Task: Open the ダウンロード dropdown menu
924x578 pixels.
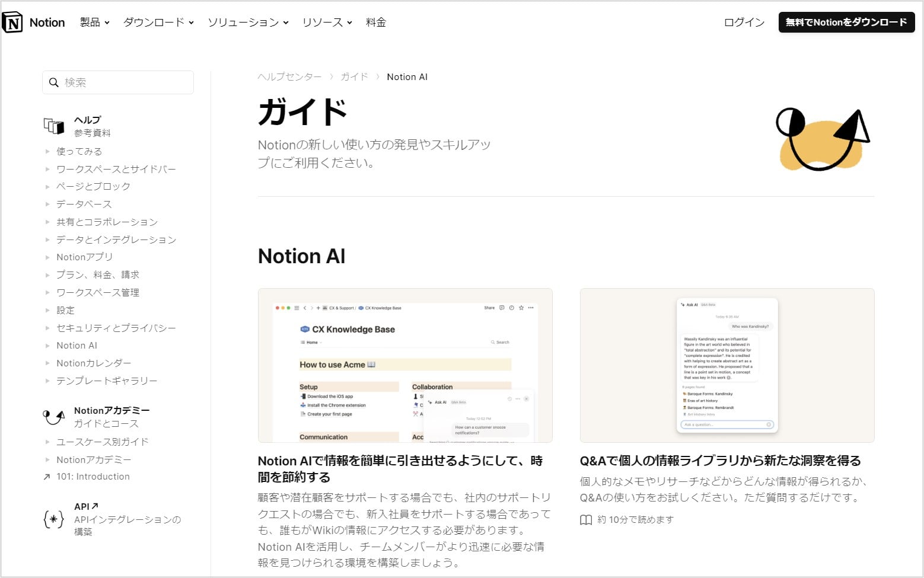Action: pos(158,23)
